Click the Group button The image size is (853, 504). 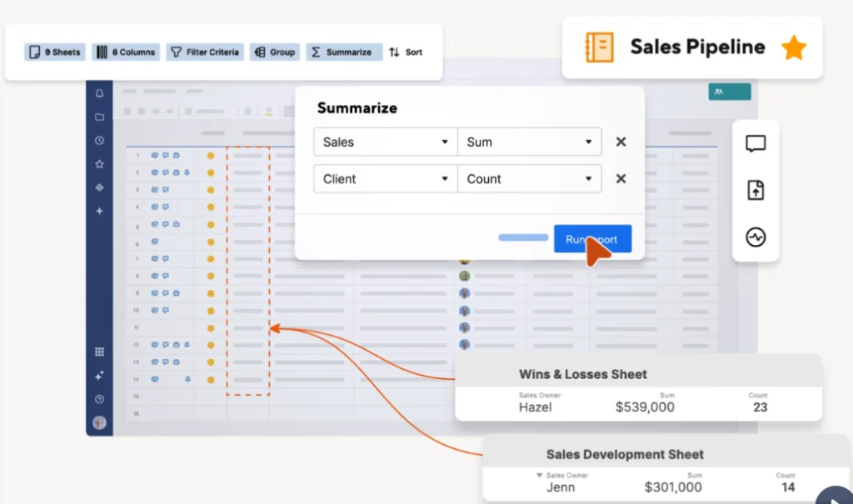point(275,52)
